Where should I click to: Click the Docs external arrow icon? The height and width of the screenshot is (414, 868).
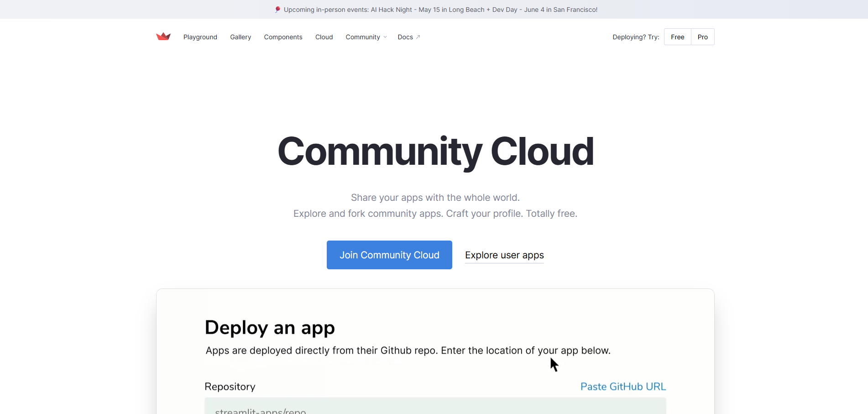(418, 37)
